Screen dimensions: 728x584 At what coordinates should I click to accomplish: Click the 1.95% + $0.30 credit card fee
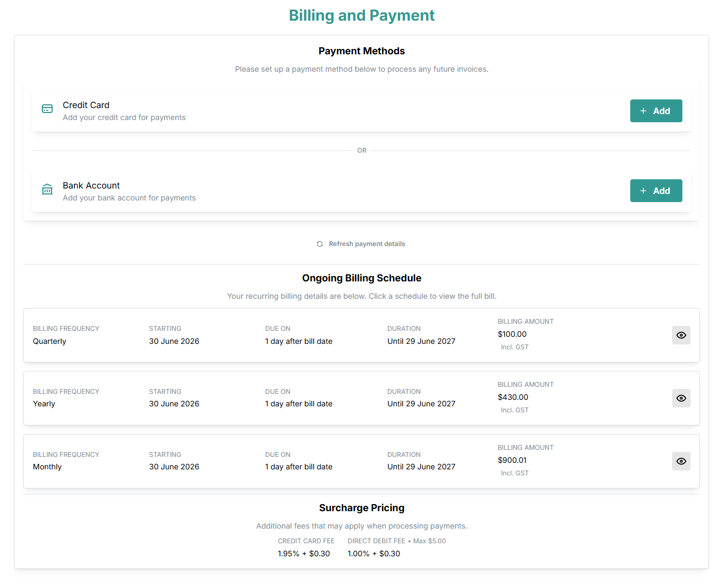(x=304, y=554)
